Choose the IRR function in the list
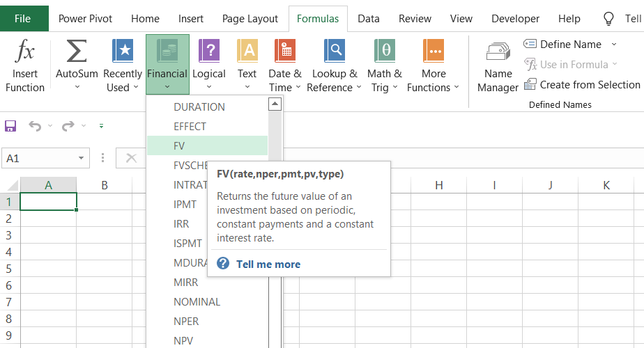 coord(181,224)
